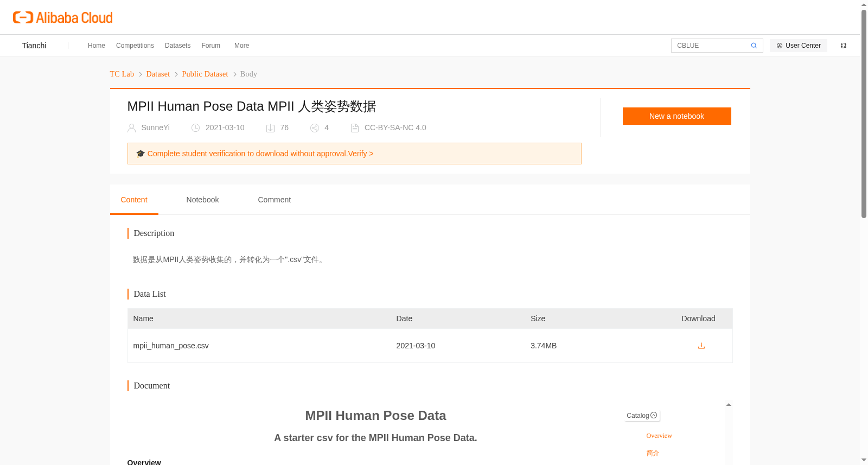Switch to the Comment tab
The image size is (868, 465).
coord(275,200)
